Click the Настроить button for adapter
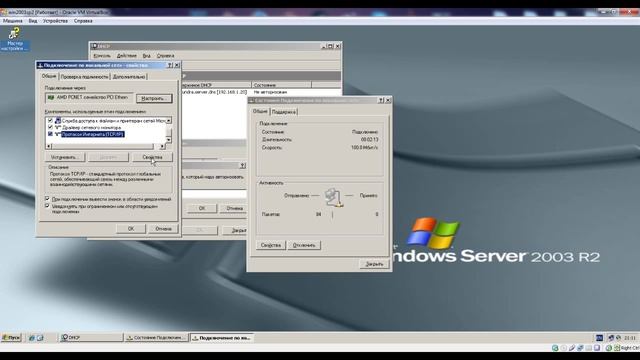This screenshot has width=640, height=360. (154, 98)
